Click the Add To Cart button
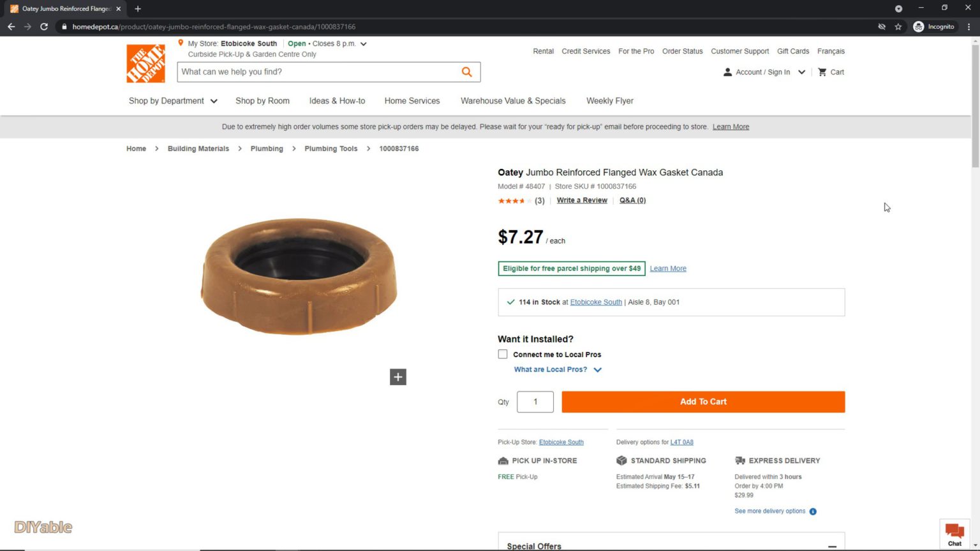This screenshot has width=980, height=551. (x=703, y=402)
